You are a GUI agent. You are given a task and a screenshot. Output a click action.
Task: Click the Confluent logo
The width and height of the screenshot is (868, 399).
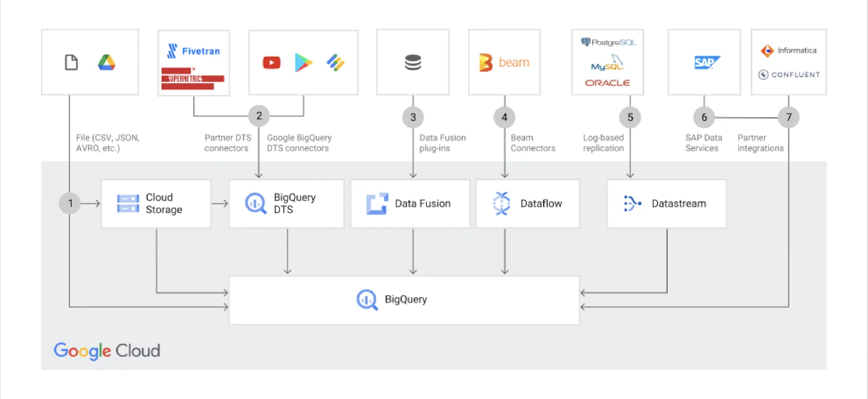(x=789, y=75)
